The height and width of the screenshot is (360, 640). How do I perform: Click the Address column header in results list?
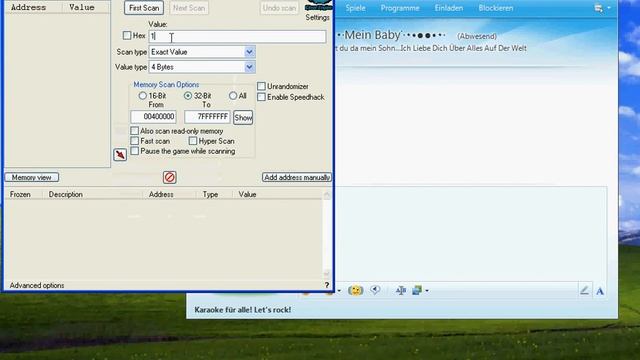pyautogui.click(x=29, y=7)
